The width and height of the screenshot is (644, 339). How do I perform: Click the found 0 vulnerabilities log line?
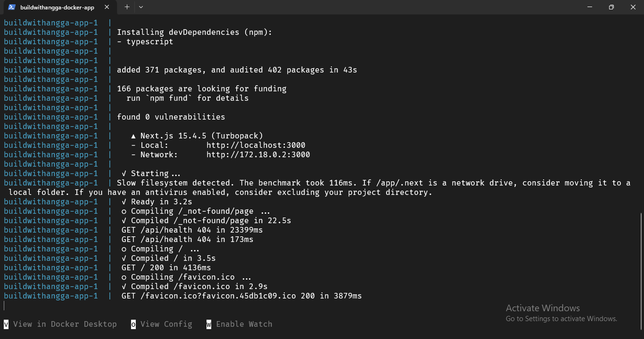point(171,117)
